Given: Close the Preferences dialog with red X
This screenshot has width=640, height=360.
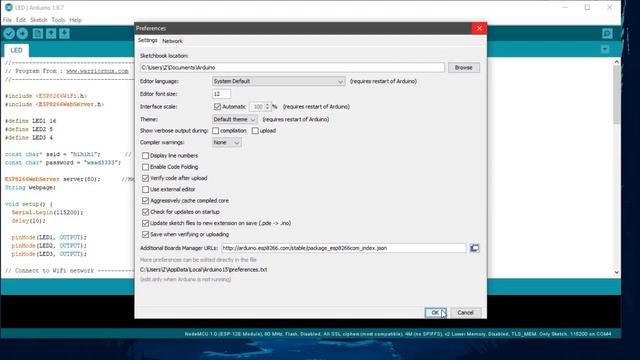Looking at the screenshot, I should click(479, 28).
